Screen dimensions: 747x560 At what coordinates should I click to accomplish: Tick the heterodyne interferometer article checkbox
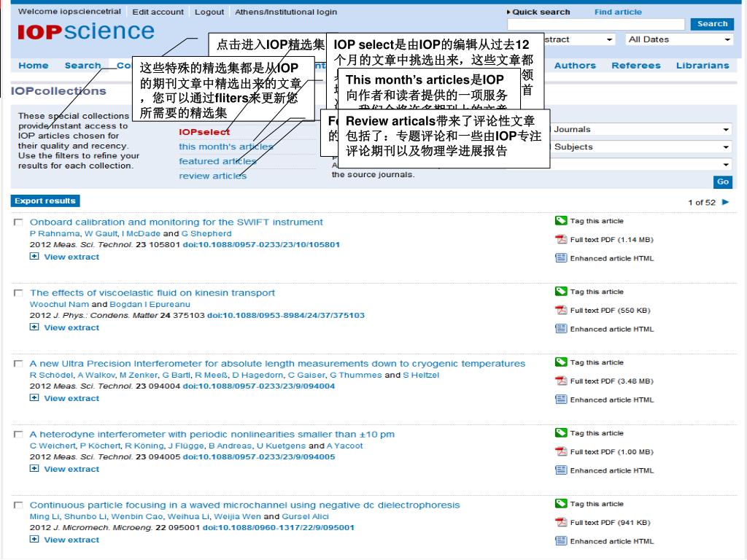[x=18, y=434]
